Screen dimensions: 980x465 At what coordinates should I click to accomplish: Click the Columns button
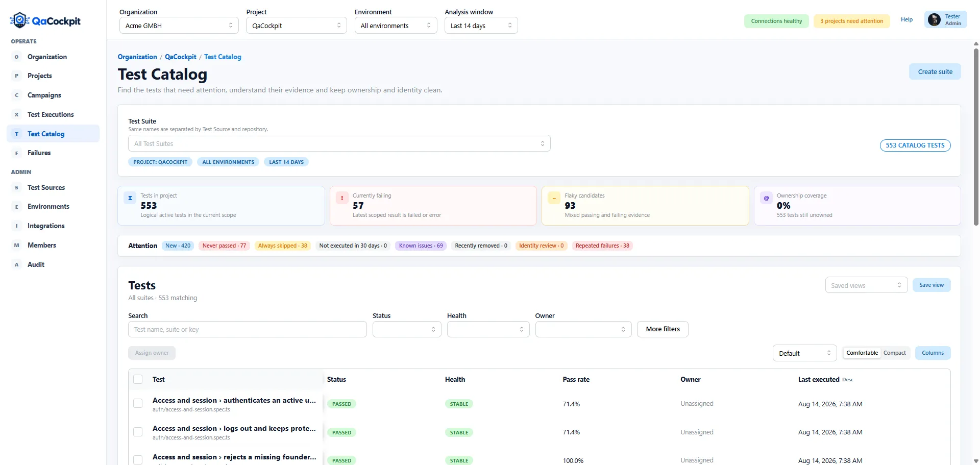click(933, 353)
